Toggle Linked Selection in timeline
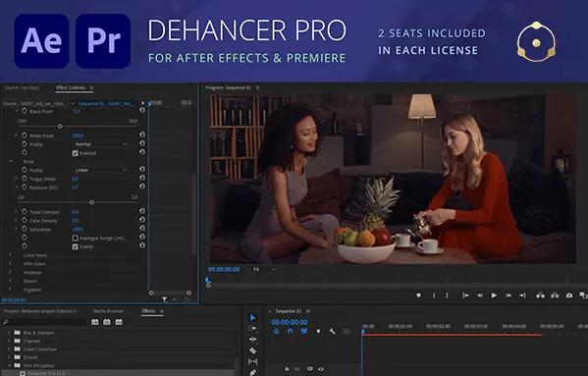 (x=303, y=332)
